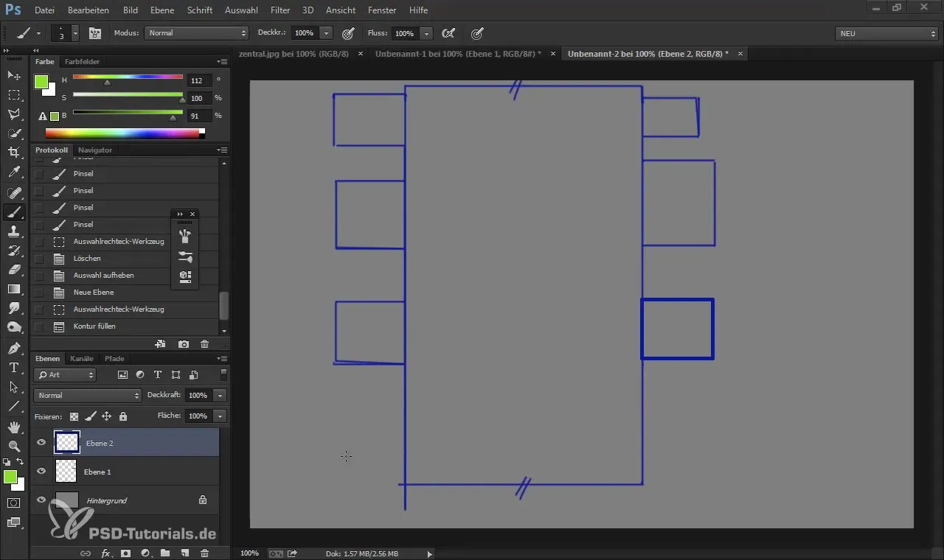Toggle Quick Mask mode

coord(13,503)
